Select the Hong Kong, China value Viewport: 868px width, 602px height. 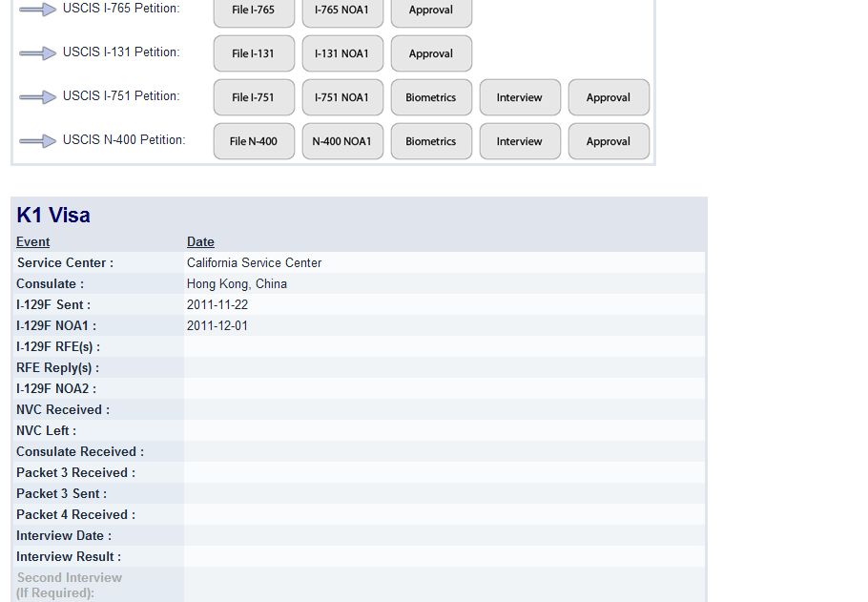237,284
